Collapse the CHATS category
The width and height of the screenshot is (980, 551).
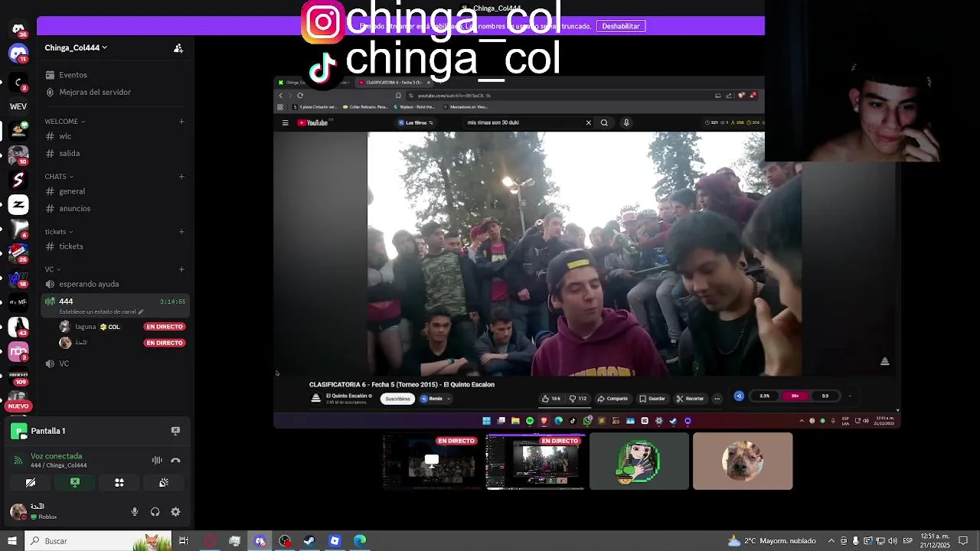click(59, 177)
